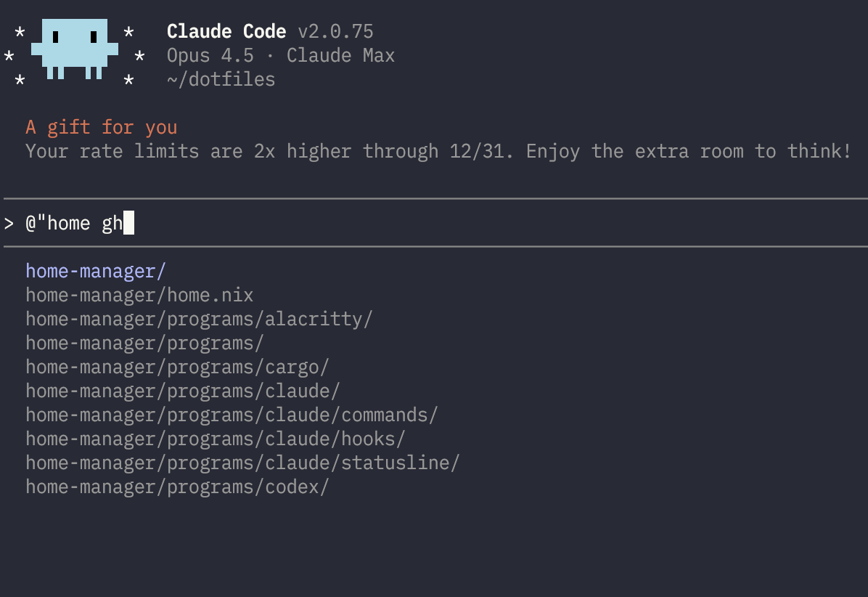Click the prompt chevron symbol
This screenshot has height=597, width=868.
[x=9, y=223]
